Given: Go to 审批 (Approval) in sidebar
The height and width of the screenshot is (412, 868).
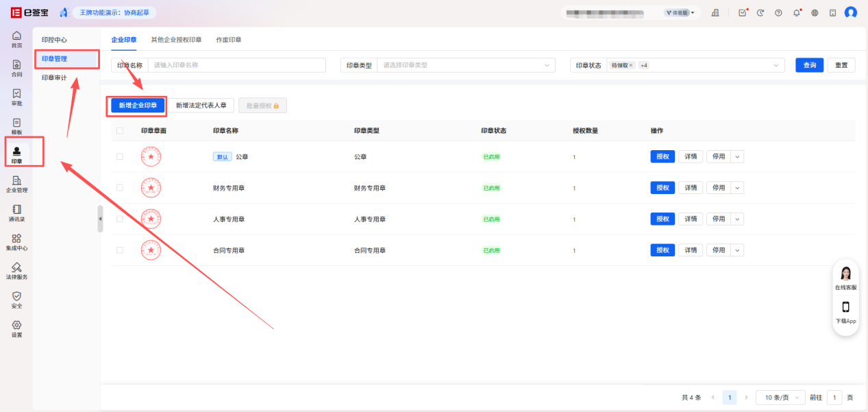Looking at the screenshot, I should 16,96.
